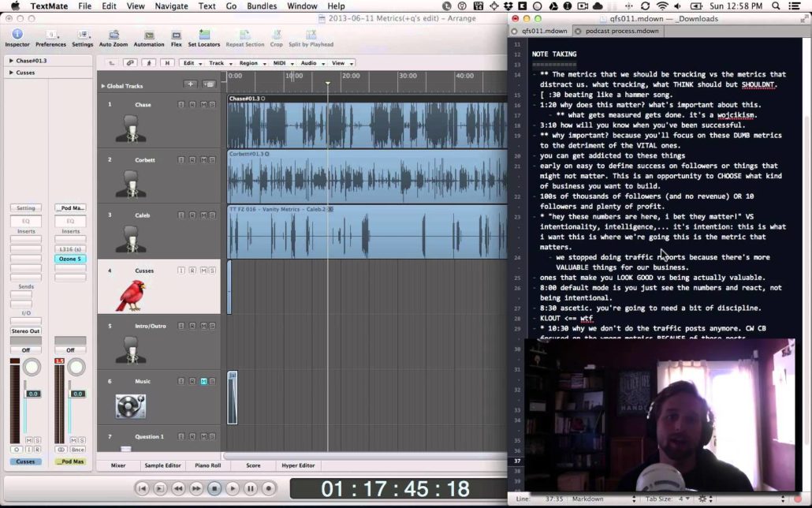Screen dimensions: 812x508
Task: Click the Ozone 5 insert plugin slot
Action: (70, 259)
